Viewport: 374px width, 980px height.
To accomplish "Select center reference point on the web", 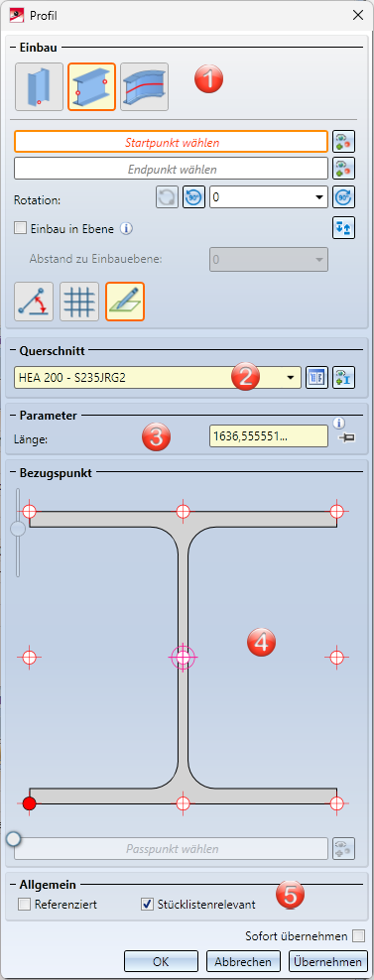I will coord(183,657).
